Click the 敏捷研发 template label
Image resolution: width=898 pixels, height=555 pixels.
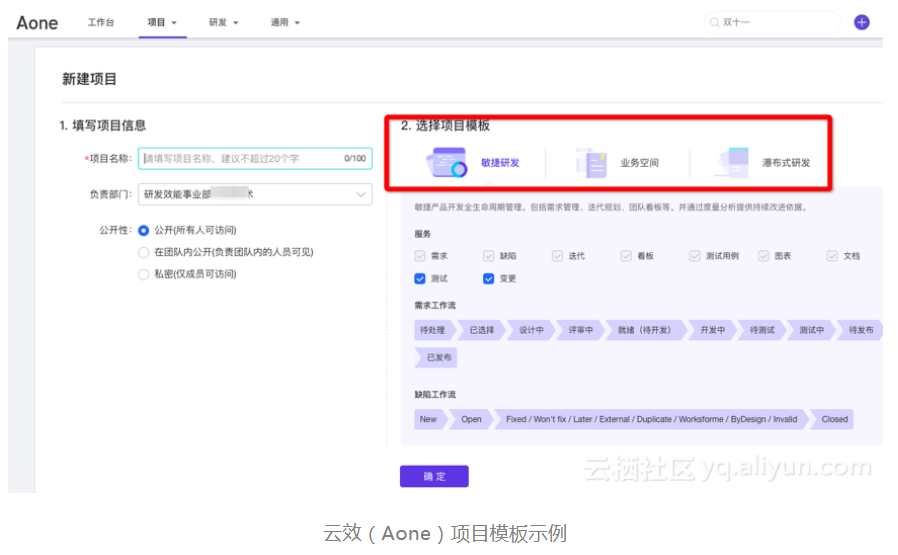pyautogui.click(x=500, y=163)
